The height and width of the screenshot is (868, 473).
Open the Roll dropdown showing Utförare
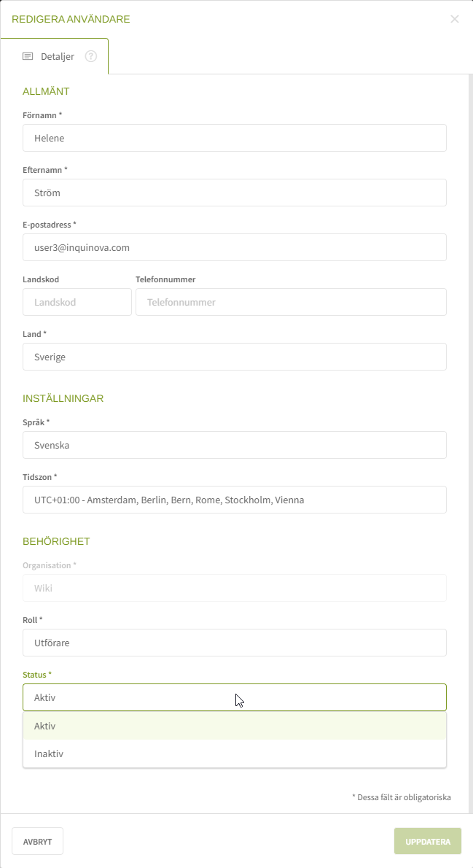(235, 643)
